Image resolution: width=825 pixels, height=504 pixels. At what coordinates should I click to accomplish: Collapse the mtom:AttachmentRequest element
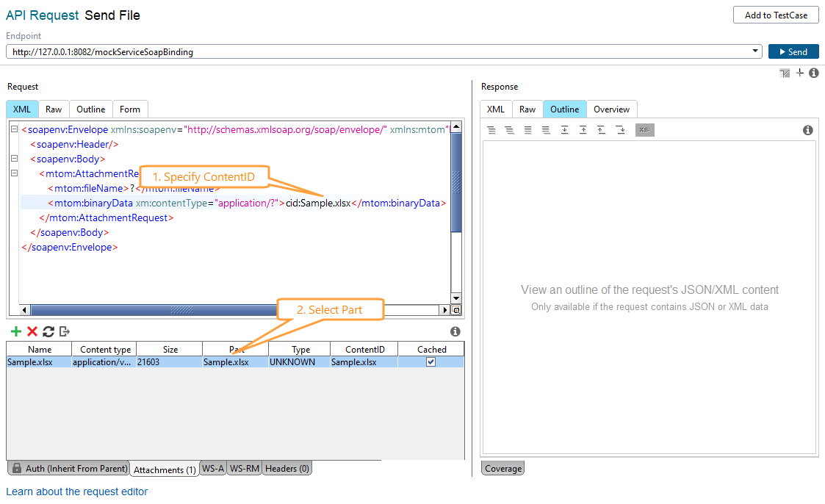point(13,173)
